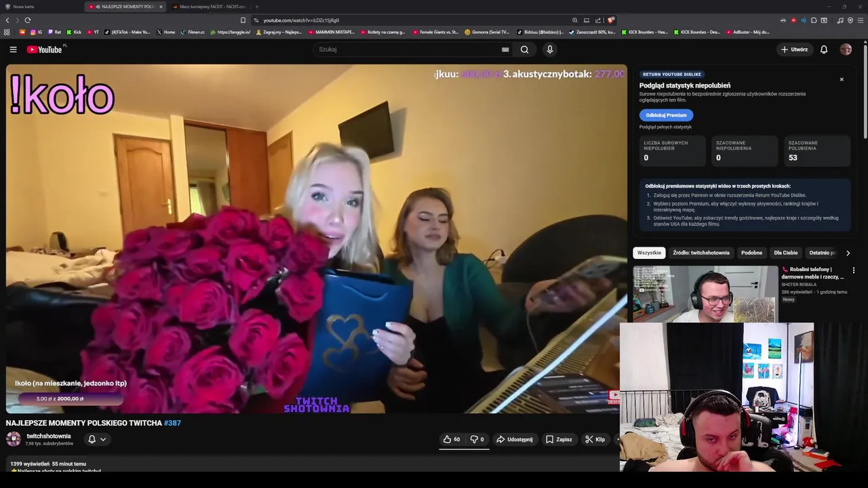Image resolution: width=868 pixels, height=488 pixels.
Task: Close the NAJLEPSZE MOMENTY tab
Action: [x=161, y=7]
